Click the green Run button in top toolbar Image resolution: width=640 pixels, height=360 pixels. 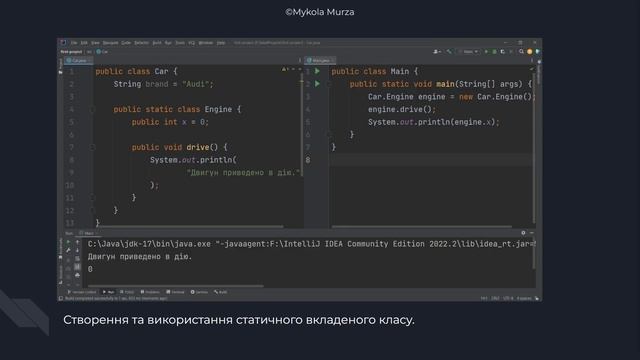click(x=486, y=51)
